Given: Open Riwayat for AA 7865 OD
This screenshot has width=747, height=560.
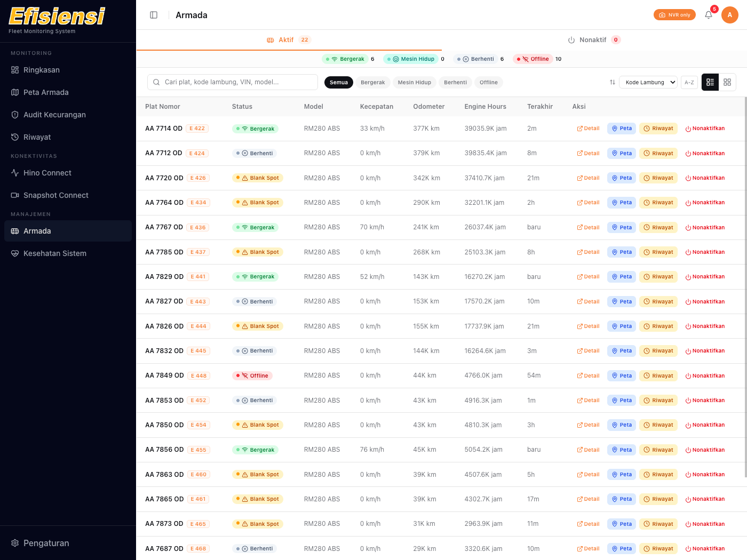Looking at the screenshot, I should click(658, 499).
